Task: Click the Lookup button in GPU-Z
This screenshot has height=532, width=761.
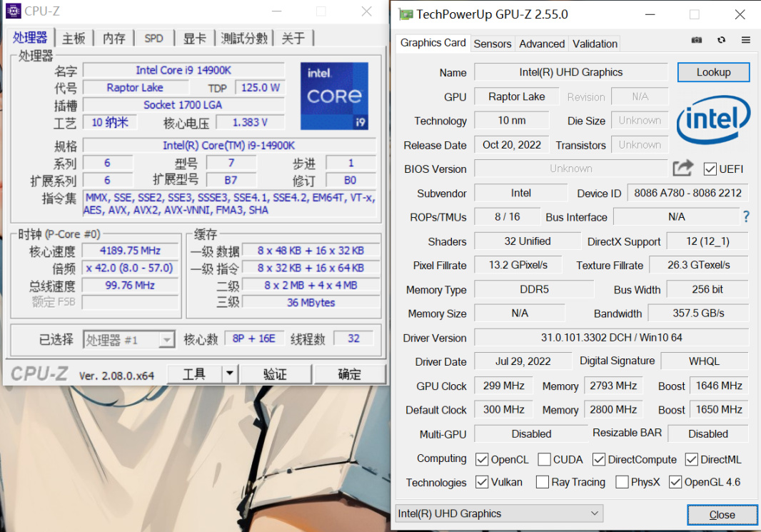Action: click(713, 72)
